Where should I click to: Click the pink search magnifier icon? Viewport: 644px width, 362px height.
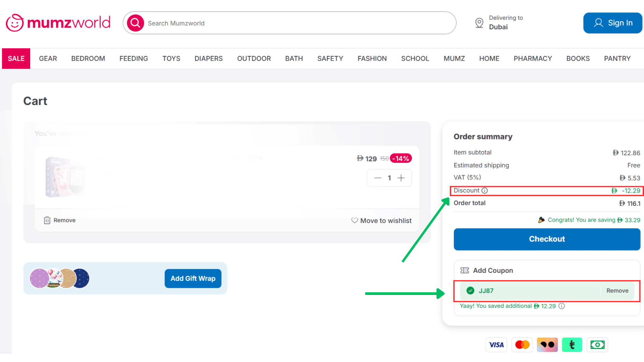(x=135, y=23)
